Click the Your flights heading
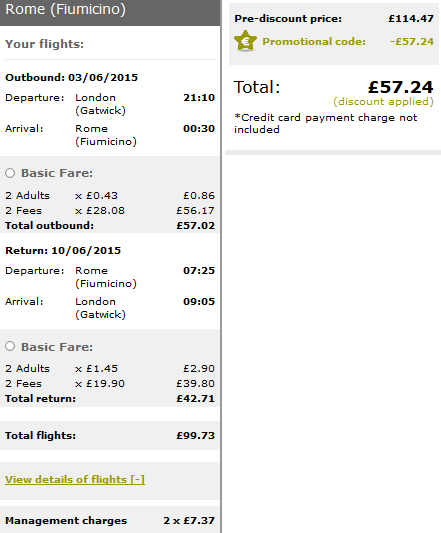The width and height of the screenshot is (441, 533). click(x=44, y=44)
